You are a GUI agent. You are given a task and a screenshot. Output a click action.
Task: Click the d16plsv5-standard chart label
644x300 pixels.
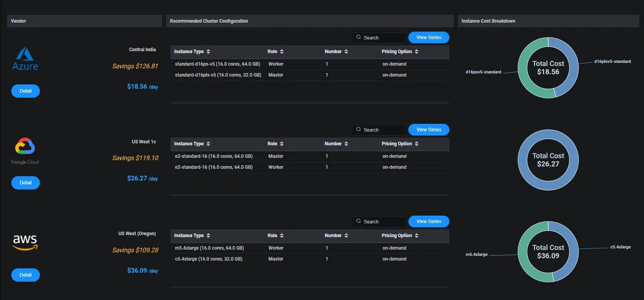tap(612, 61)
